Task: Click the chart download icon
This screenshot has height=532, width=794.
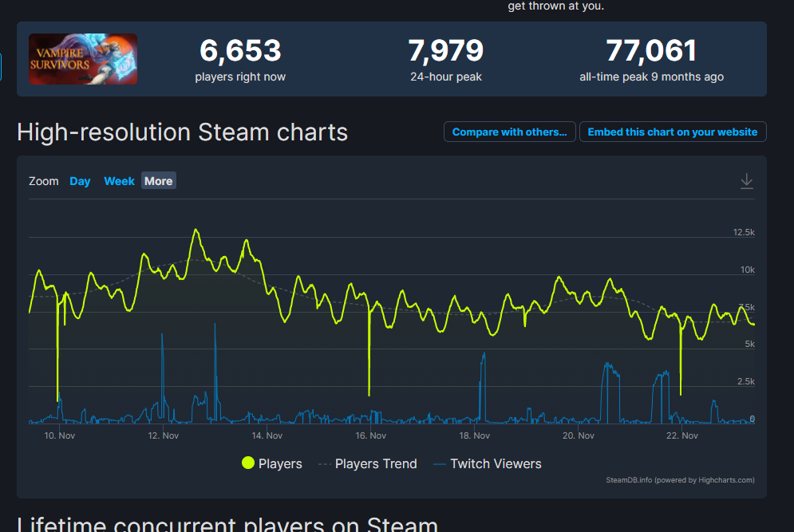Action: pos(746,181)
